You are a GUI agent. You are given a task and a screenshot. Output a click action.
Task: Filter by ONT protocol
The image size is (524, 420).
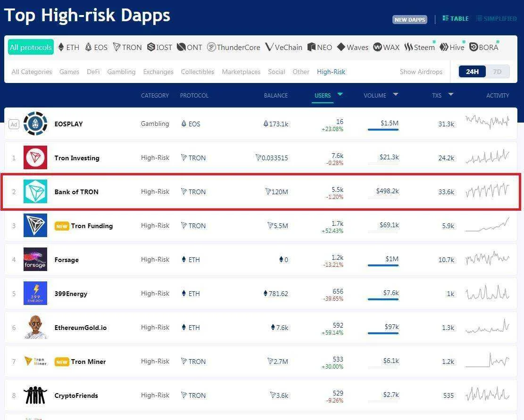[190, 48]
